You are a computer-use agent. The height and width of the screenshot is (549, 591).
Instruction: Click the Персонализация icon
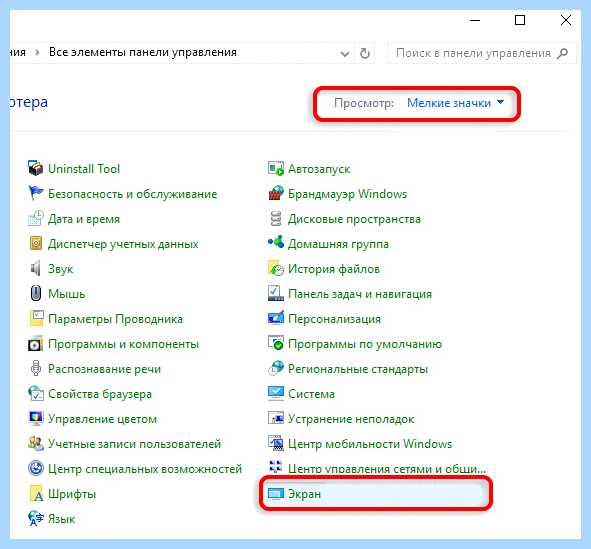click(276, 318)
